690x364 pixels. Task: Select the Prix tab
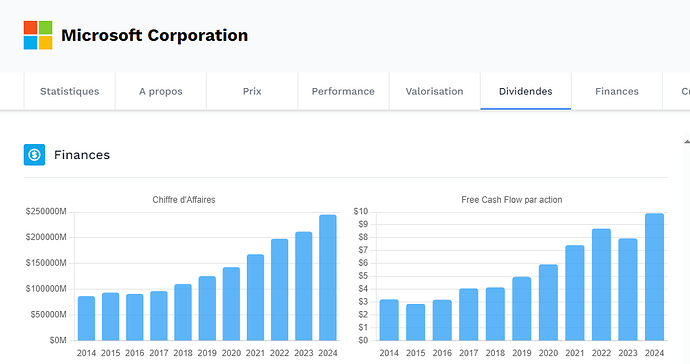point(252,91)
